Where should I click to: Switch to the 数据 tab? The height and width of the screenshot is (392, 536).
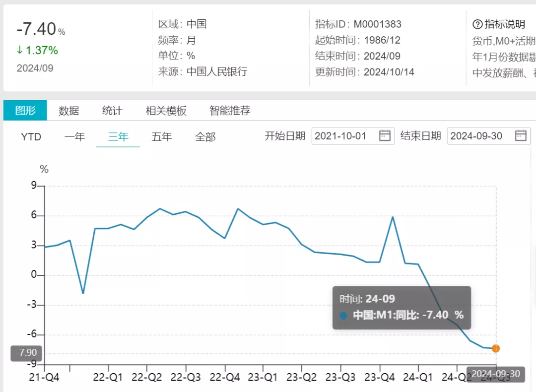click(x=68, y=111)
